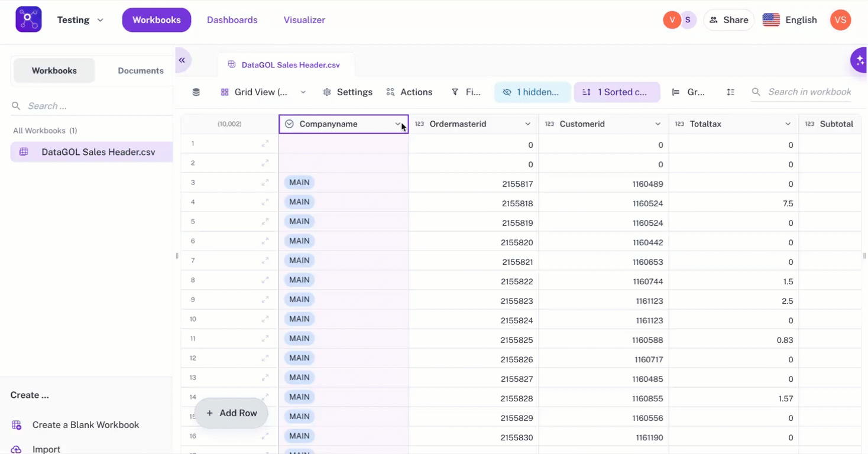The width and height of the screenshot is (868, 454).
Task: Click the search magnifier in sidebar
Action: click(16, 106)
